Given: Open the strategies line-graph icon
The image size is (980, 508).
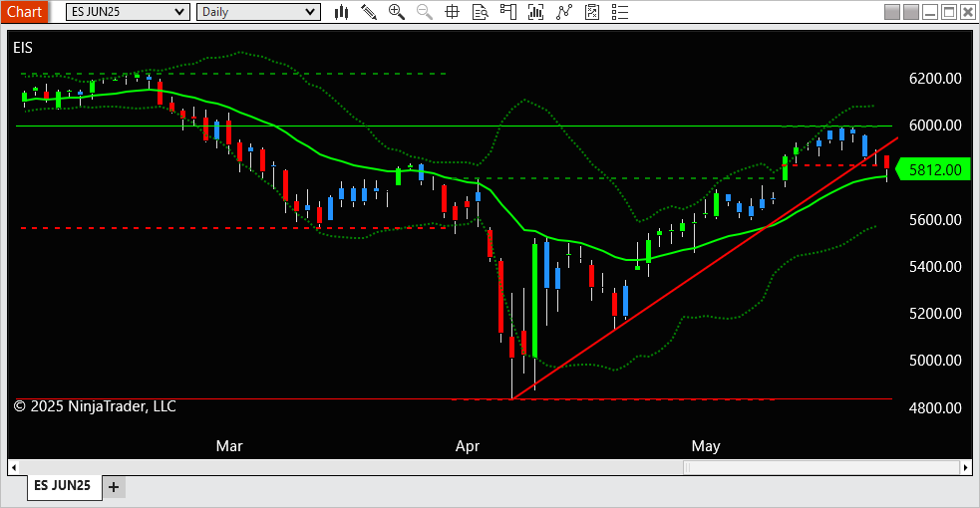Looking at the screenshot, I should (564, 12).
